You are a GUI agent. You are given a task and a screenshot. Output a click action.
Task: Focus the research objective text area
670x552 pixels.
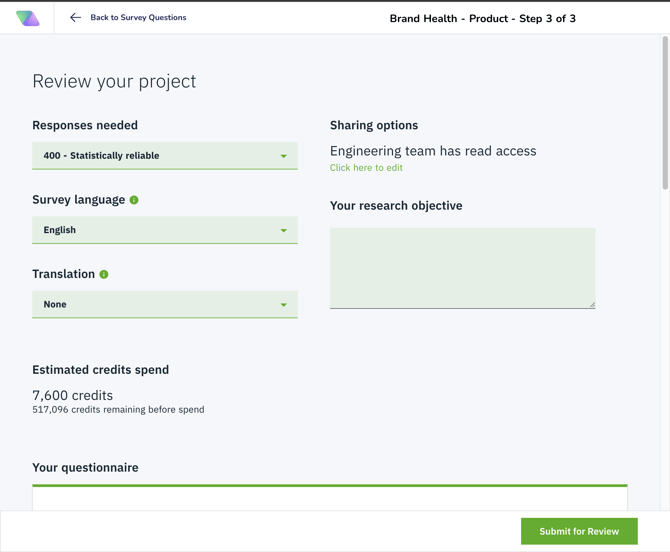point(462,267)
